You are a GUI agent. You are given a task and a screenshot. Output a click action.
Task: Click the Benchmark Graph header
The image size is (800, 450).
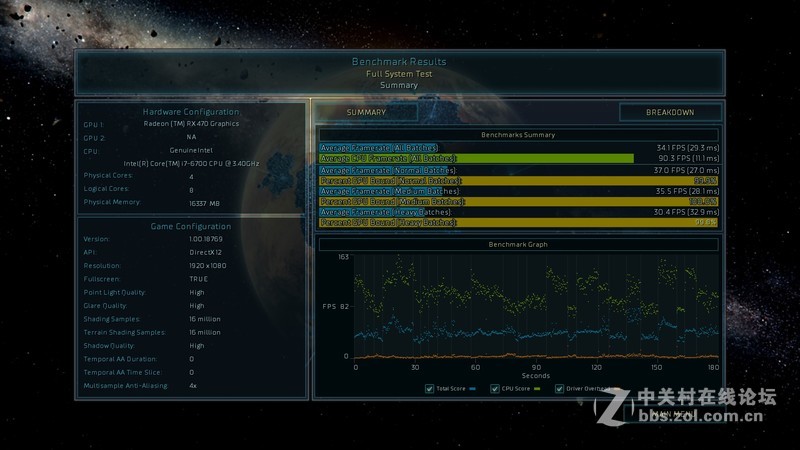[518, 244]
